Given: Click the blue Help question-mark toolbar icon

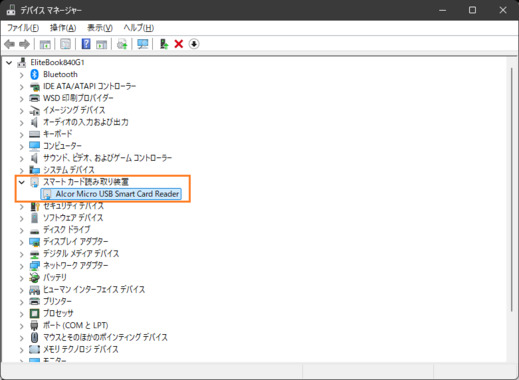Looking at the screenshot, I should (x=86, y=44).
